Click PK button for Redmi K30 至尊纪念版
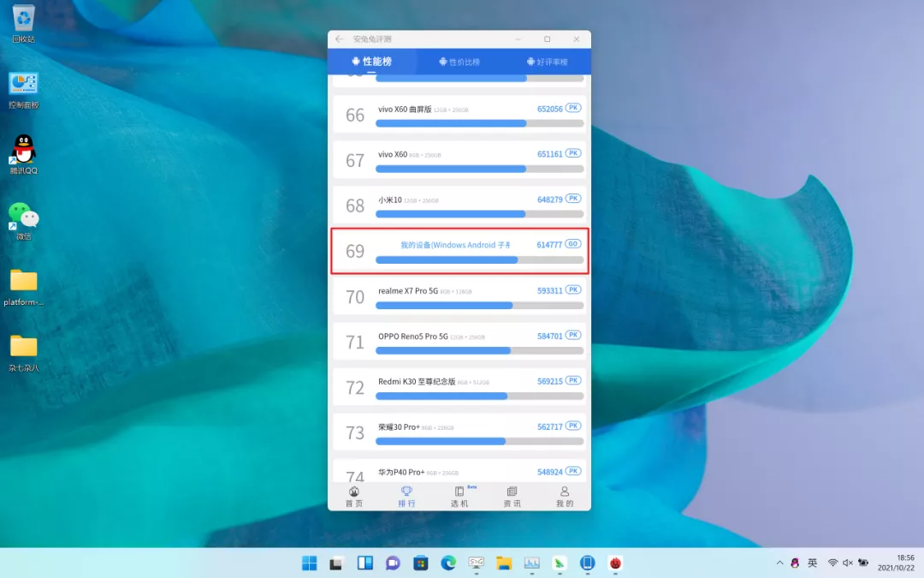This screenshot has height=578, width=924. [x=573, y=380]
